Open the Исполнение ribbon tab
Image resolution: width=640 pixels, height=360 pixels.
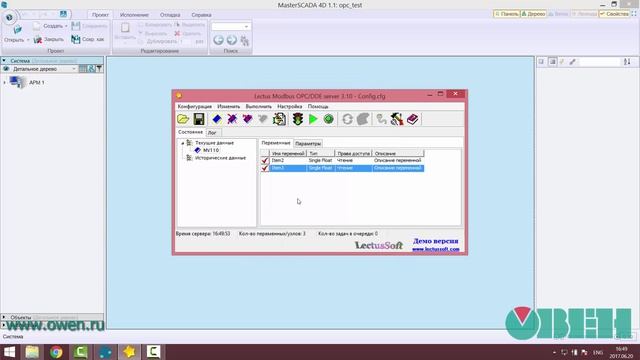pyautogui.click(x=134, y=15)
